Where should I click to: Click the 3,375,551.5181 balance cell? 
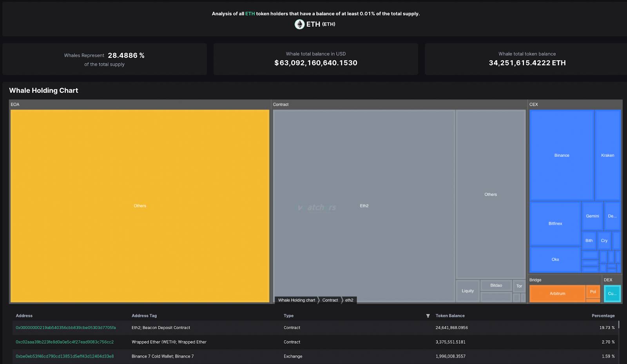pos(450,342)
